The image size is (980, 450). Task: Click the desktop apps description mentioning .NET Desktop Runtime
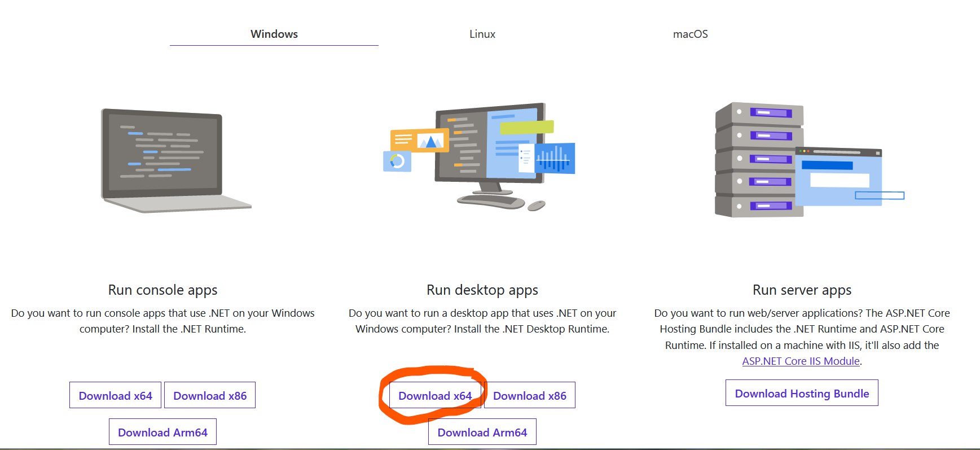[482, 321]
